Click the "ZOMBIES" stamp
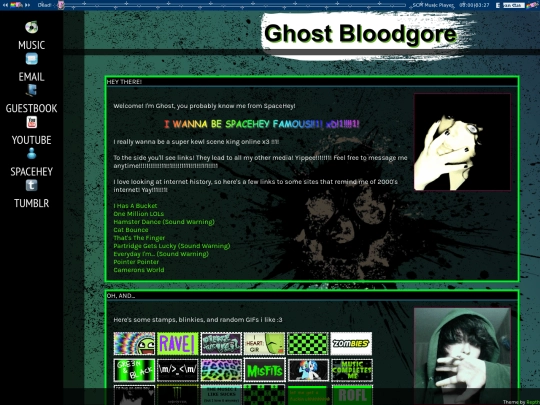540x405 pixels. click(351, 343)
